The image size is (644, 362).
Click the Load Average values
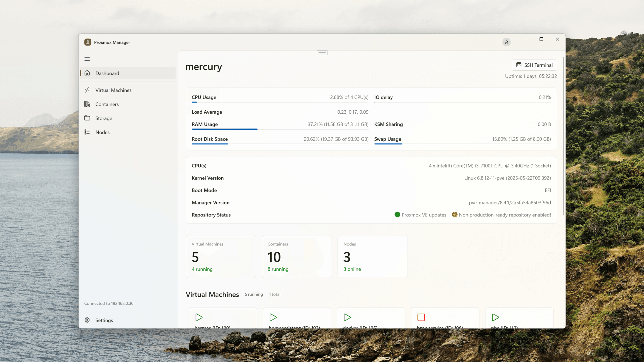353,112
